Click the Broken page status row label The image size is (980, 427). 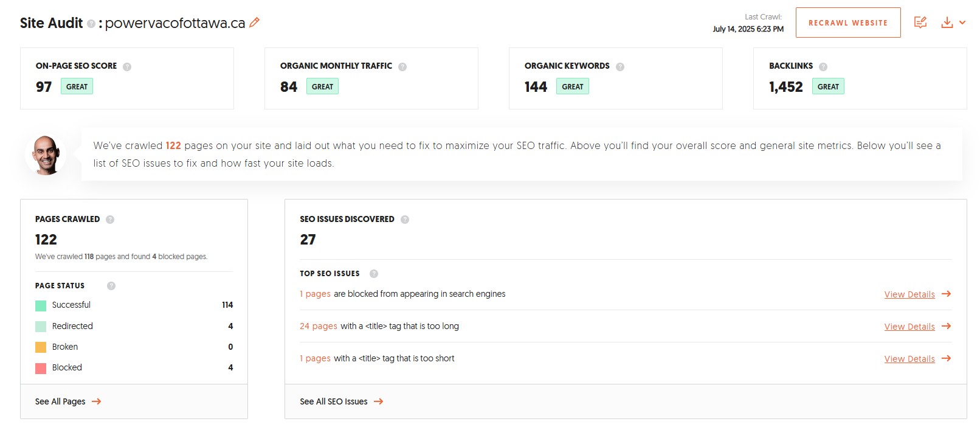tap(65, 347)
